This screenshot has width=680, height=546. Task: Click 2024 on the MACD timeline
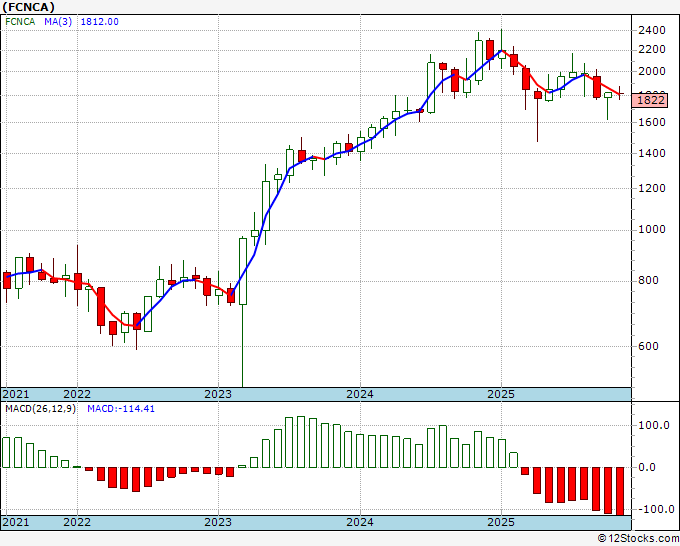tap(360, 522)
